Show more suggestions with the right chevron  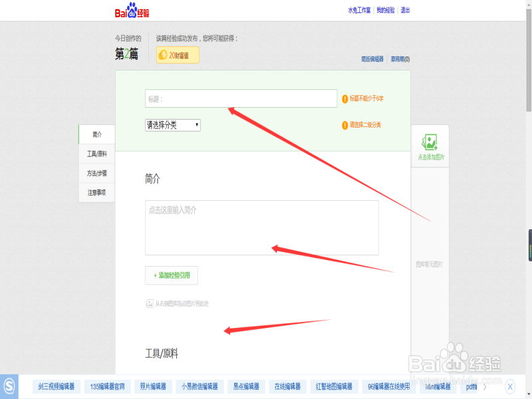tap(485, 387)
